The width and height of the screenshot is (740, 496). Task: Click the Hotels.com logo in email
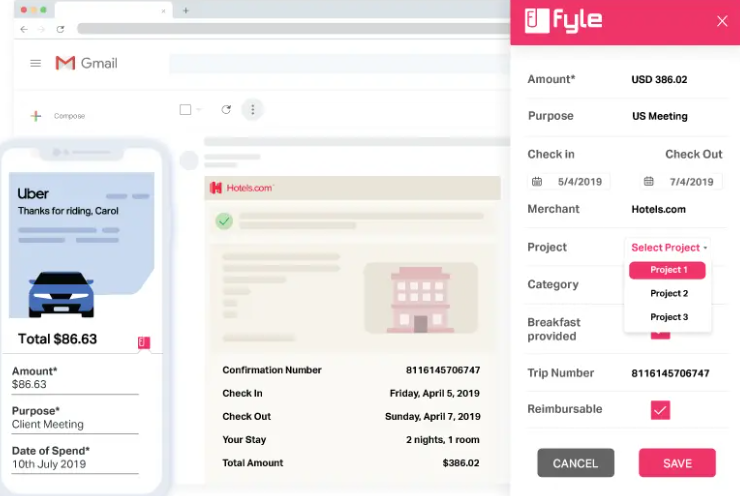click(242, 188)
